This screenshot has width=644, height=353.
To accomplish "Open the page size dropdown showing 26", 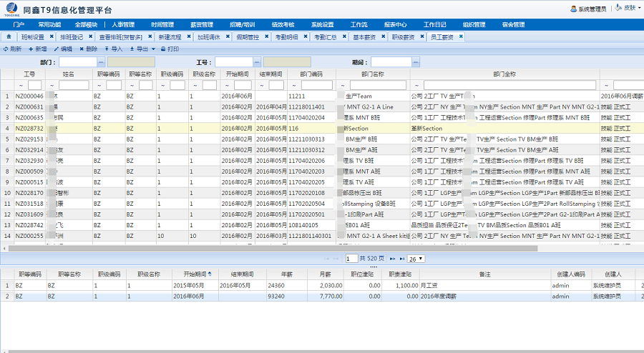I will [x=416, y=258].
